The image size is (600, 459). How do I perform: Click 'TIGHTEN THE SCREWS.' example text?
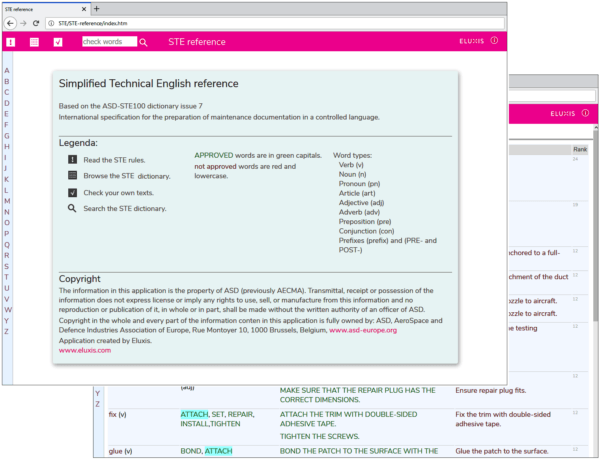click(x=320, y=436)
